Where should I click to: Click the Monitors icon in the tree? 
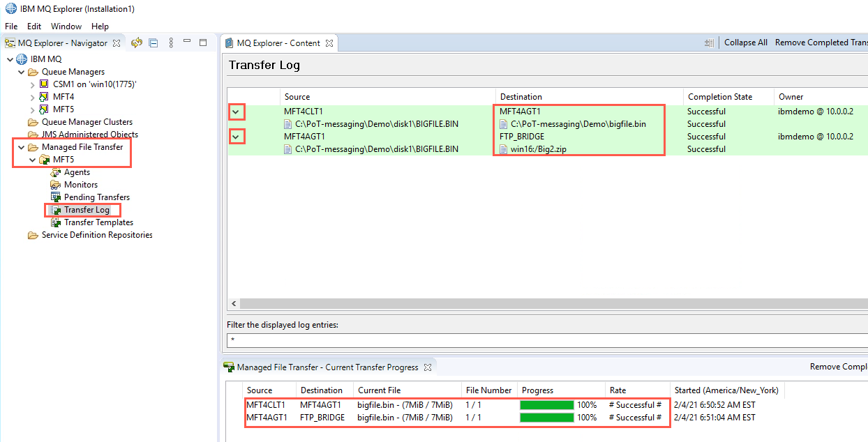(x=56, y=185)
